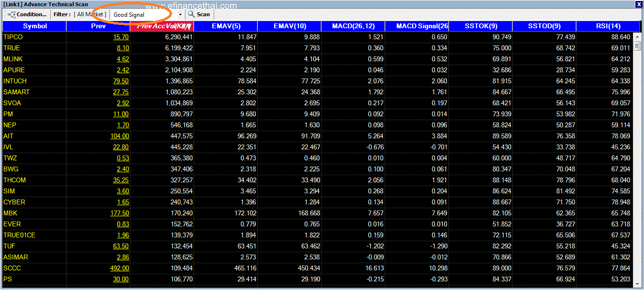Select the TRUE symbol row
This screenshot has height=290, width=644.
(318, 48)
